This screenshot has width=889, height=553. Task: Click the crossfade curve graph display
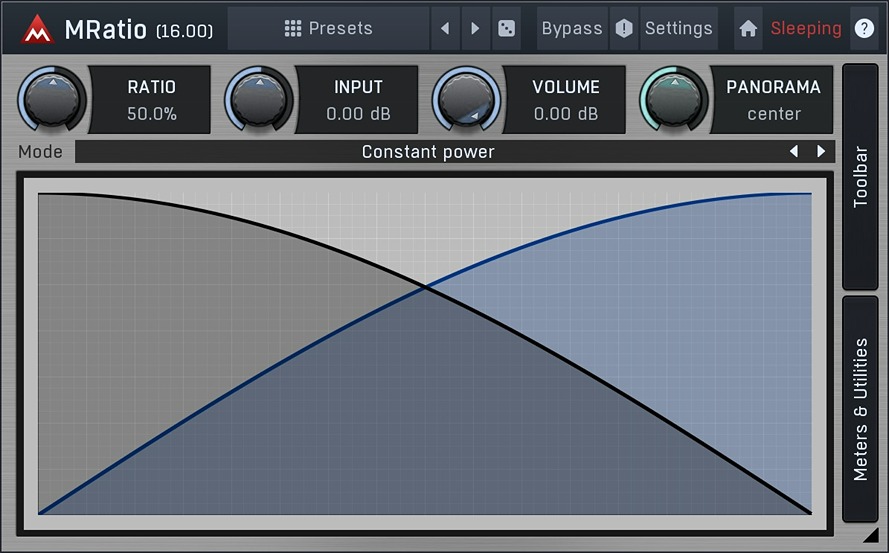pos(425,354)
